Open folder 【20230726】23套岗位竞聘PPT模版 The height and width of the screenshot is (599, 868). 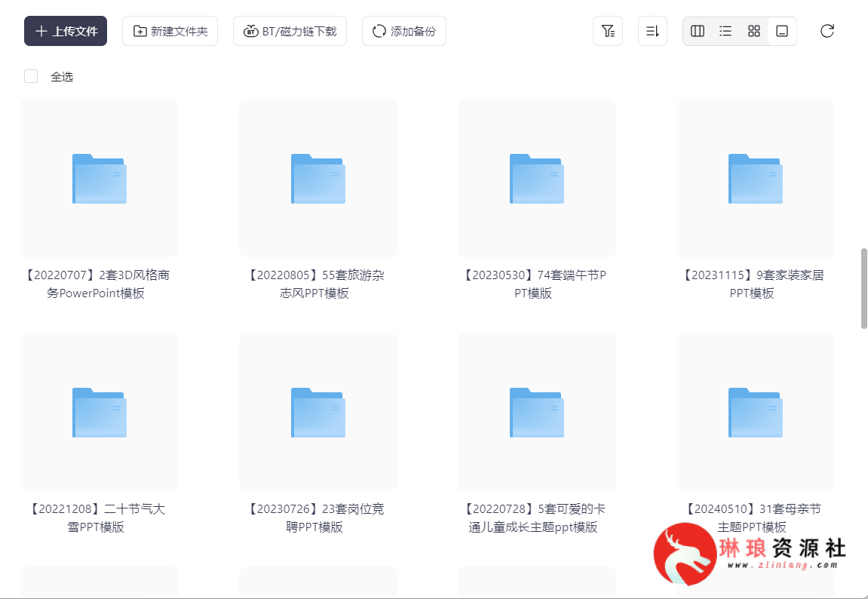318,412
